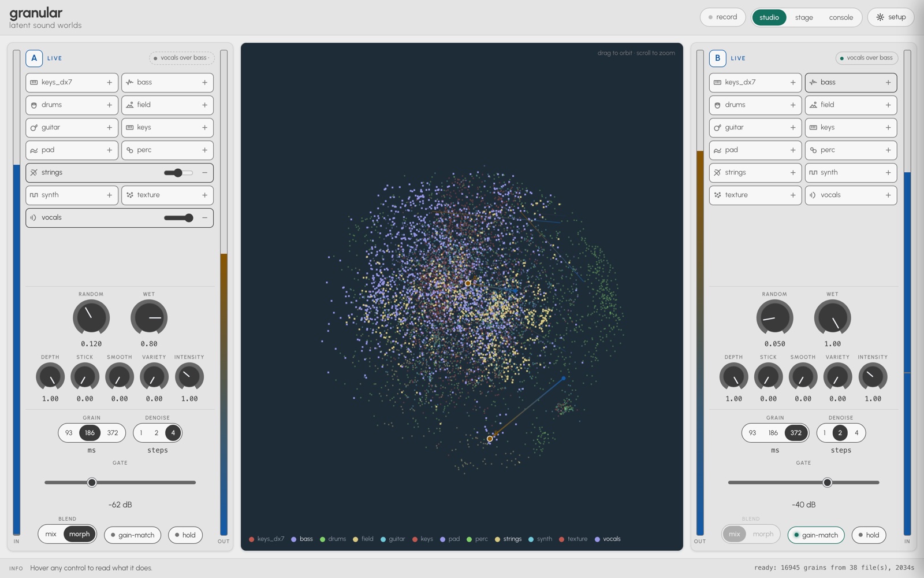Viewport: 924px width, 578px height.
Task: Click the texture icon in panel B
Action: point(717,195)
